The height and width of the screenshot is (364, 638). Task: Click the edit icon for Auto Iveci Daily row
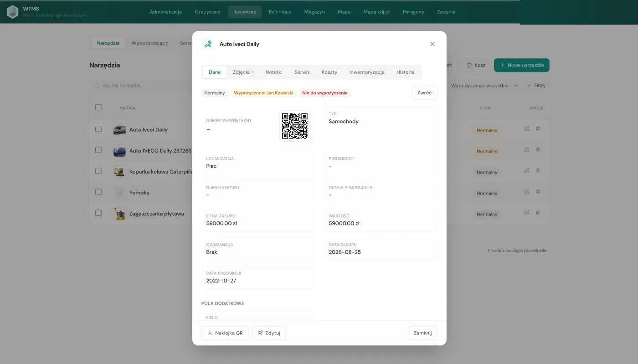coord(527,129)
